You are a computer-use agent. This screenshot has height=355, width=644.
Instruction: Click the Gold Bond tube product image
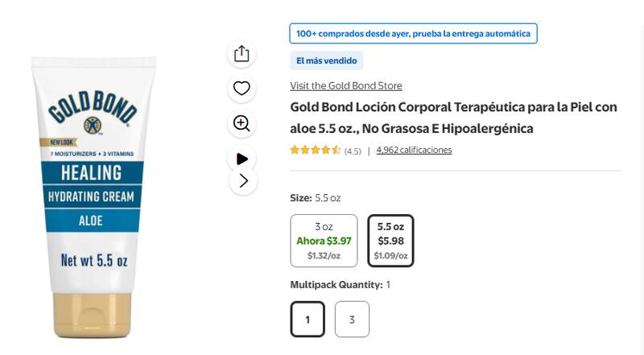pos(92,209)
